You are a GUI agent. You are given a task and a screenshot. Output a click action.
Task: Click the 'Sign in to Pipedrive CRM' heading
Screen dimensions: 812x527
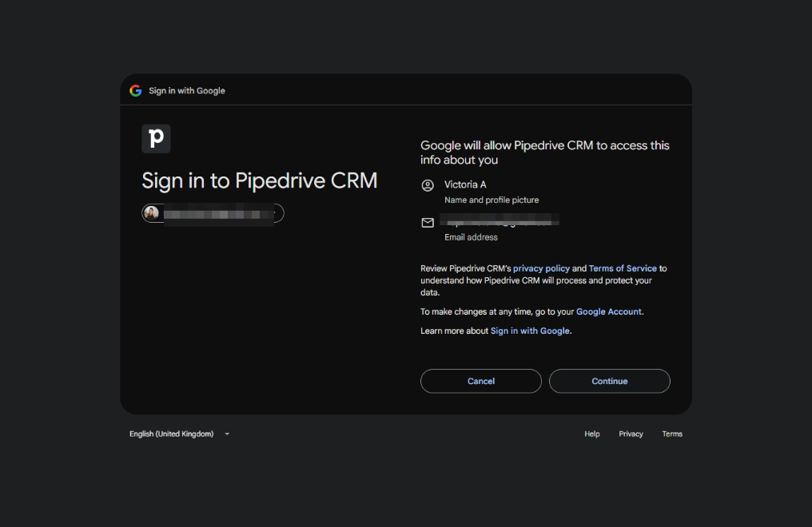pos(260,181)
